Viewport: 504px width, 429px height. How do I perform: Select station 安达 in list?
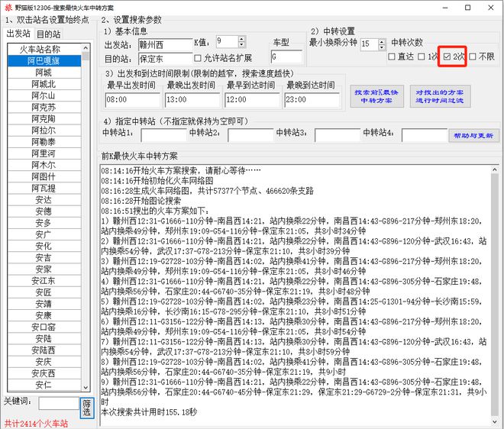point(44,199)
